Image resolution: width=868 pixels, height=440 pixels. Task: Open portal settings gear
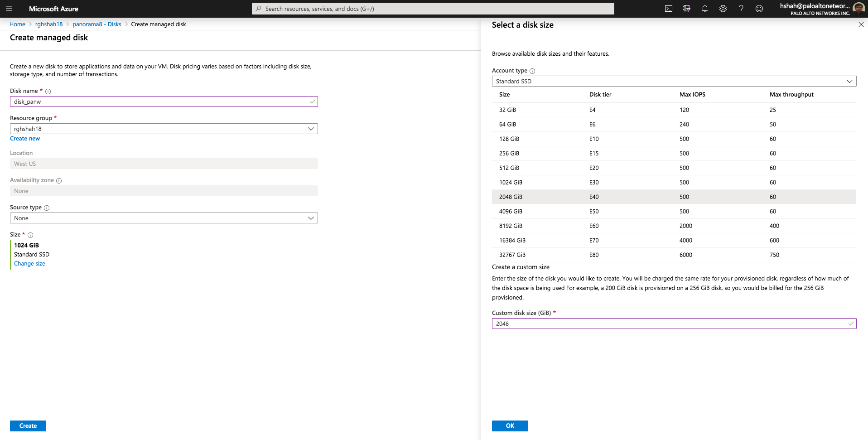[x=723, y=9]
